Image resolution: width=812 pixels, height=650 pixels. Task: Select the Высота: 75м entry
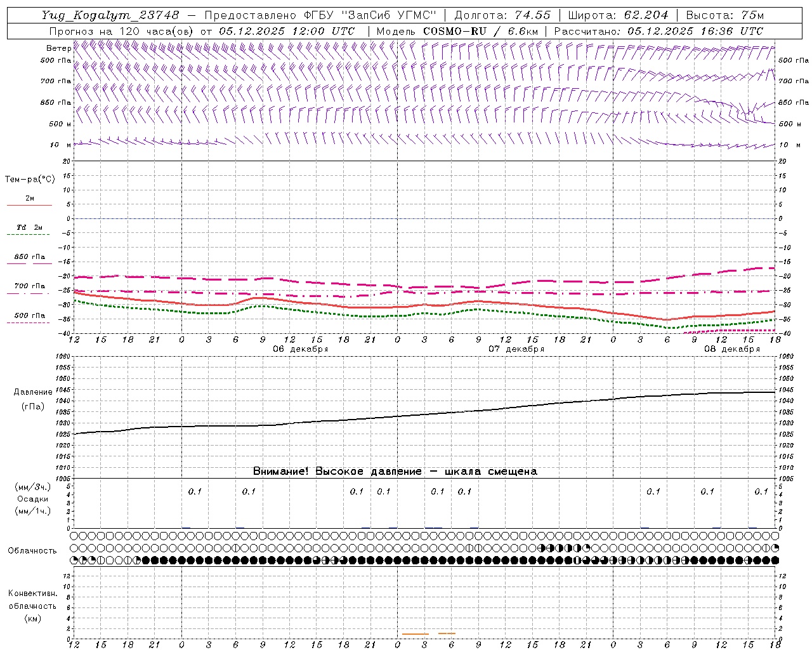(725, 15)
